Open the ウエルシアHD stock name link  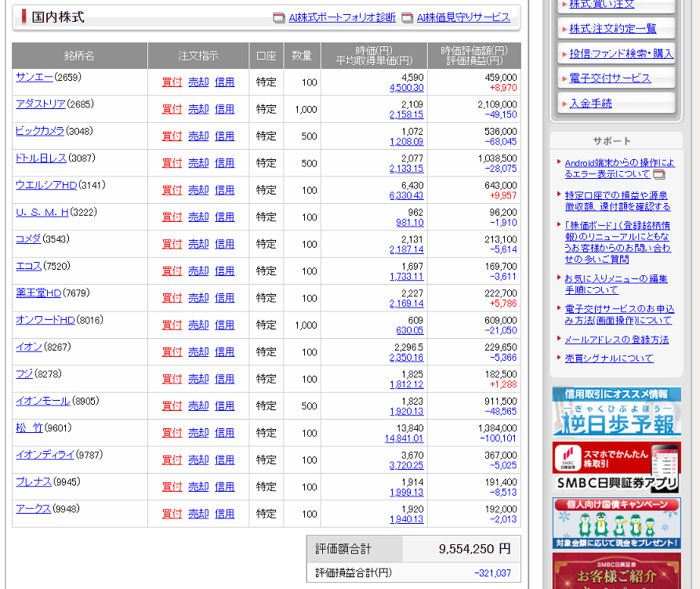click(46, 185)
